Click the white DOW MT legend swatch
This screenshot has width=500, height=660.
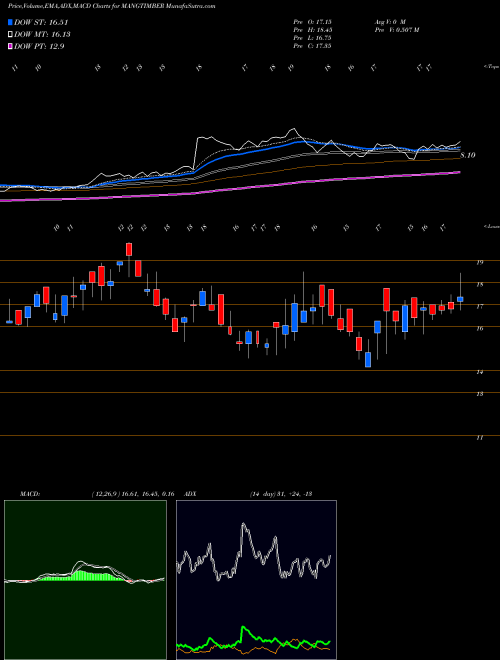[x=11, y=35]
